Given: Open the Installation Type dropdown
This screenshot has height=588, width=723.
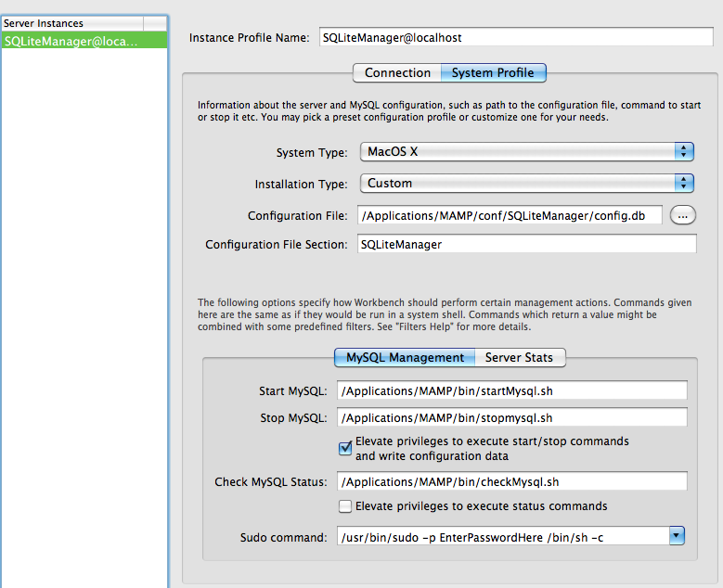Looking at the screenshot, I should coord(526,184).
